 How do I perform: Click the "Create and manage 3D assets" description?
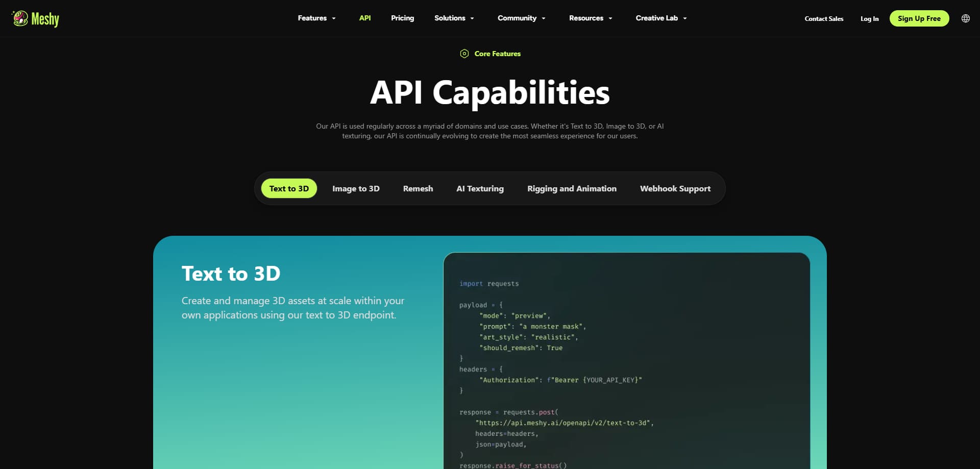[x=293, y=308]
